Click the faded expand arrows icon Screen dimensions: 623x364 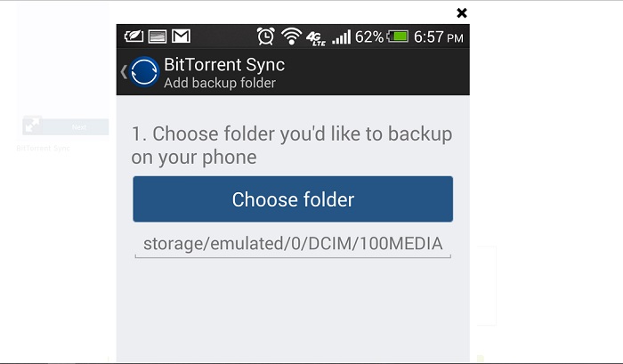(32, 126)
